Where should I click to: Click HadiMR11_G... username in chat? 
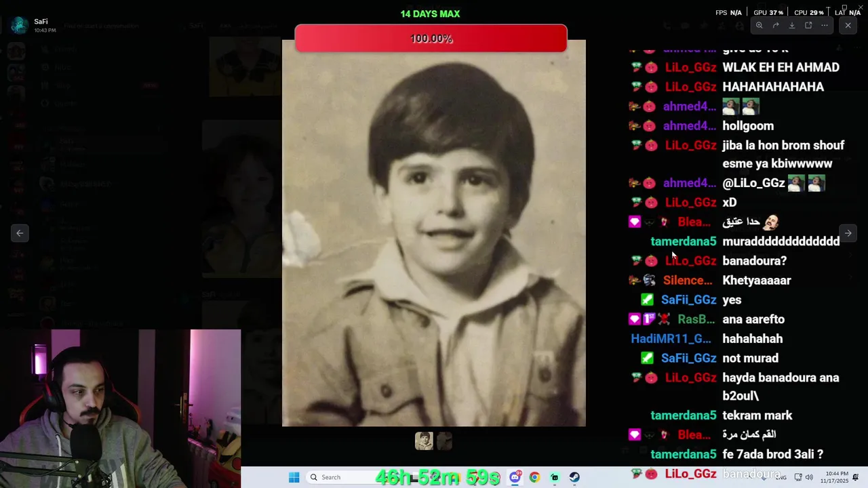coord(671,338)
